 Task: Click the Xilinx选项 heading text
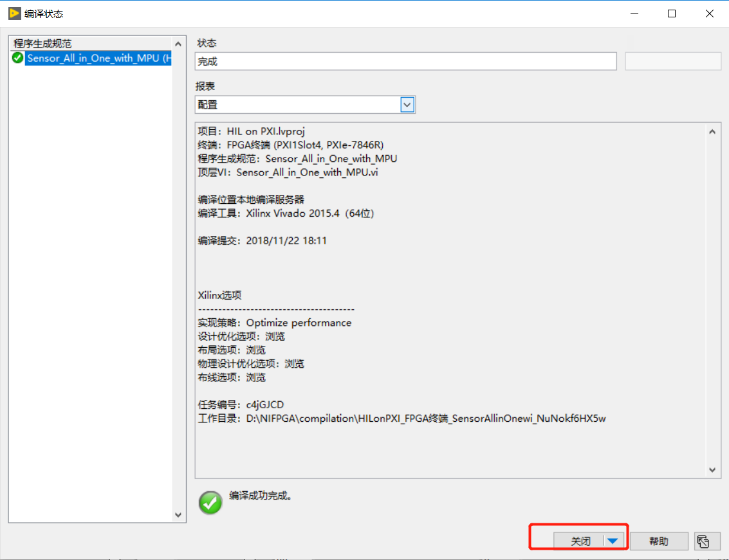(219, 295)
